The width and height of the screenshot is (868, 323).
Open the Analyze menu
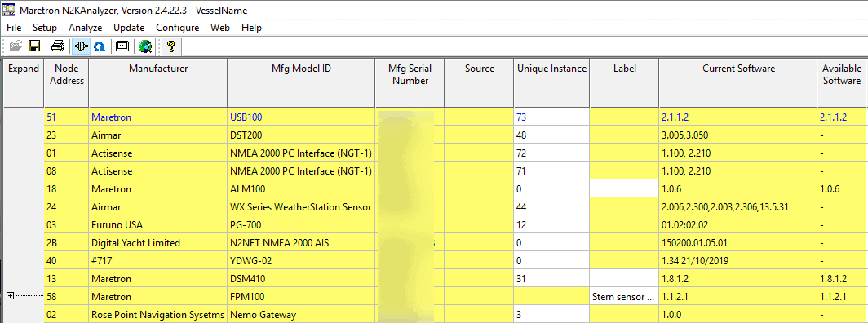[85, 28]
